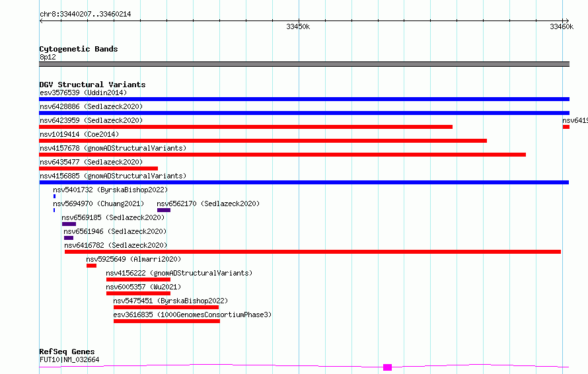Click the esv3576539 (Uddin2014) variant label
The width and height of the screenshot is (588, 374).
pos(83,93)
